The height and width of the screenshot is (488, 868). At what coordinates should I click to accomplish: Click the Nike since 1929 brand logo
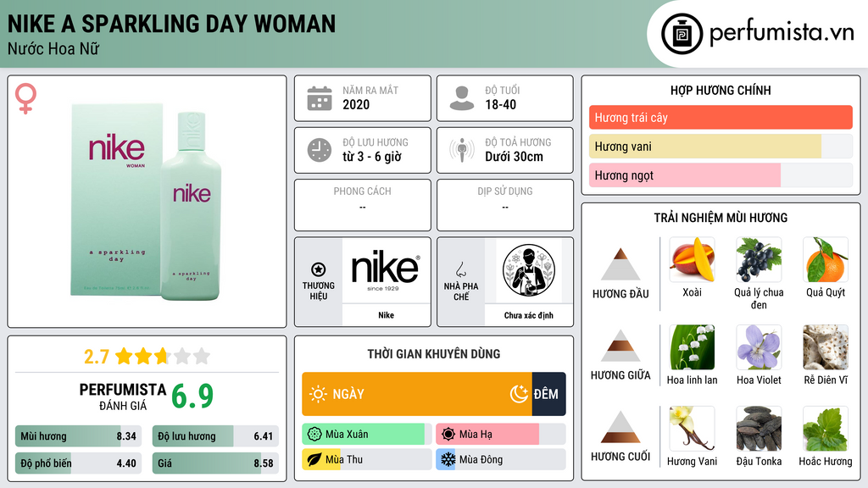pos(386,270)
